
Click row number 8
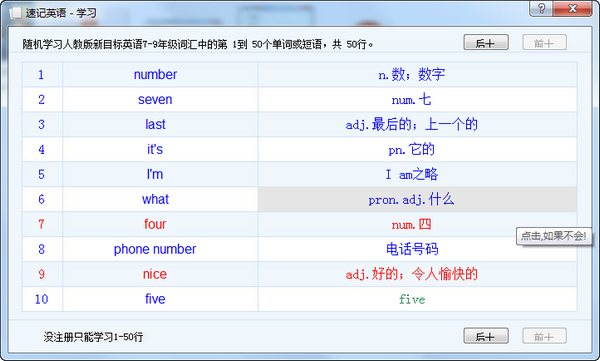point(41,249)
